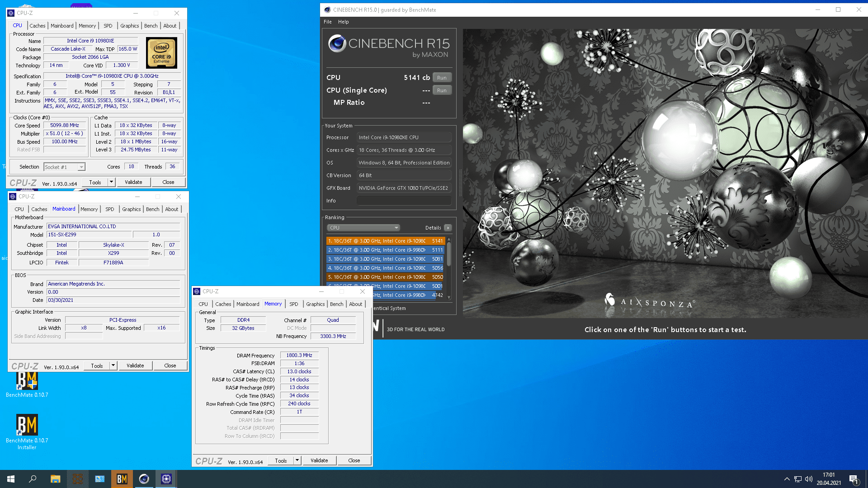The height and width of the screenshot is (488, 868).
Task: Click the CPU-Z taskbar icon
Action: pyautogui.click(x=166, y=479)
